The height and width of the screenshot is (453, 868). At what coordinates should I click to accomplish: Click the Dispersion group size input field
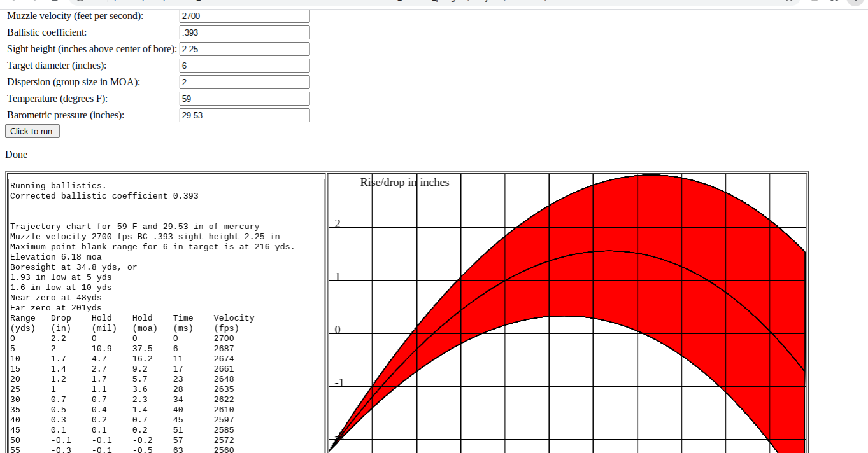245,82
